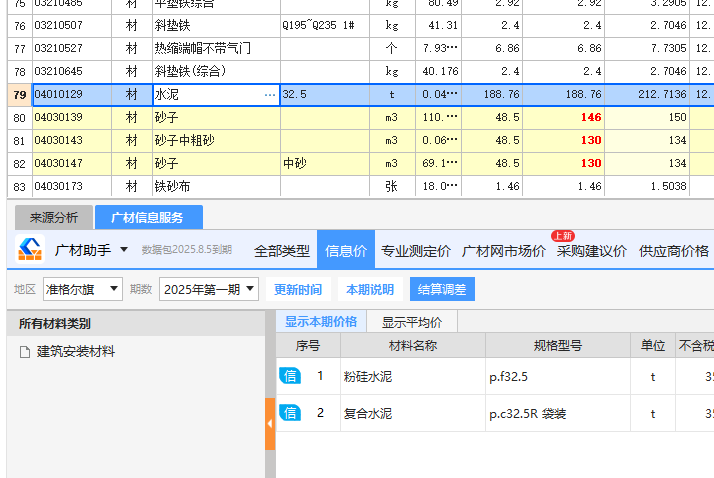Viewport: 714px width, 478px height.
Task: Click 1.5038 price cell
Action: [x=647, y=186]
